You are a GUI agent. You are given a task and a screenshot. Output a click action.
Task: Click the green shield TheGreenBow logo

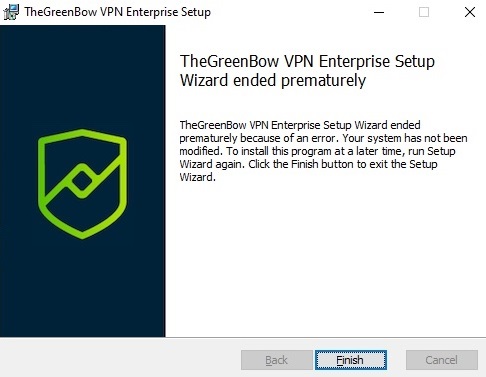(x=82, y=184)
